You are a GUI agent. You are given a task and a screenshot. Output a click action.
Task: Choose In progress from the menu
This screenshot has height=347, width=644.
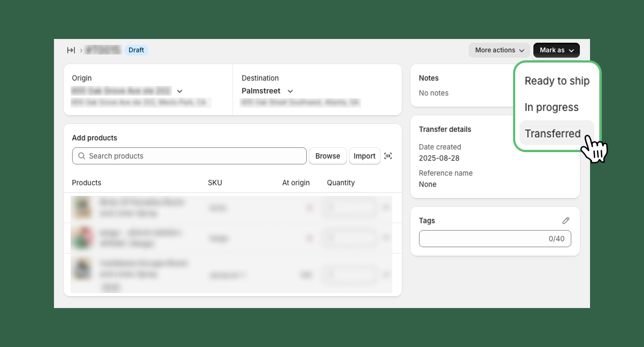click(552, 107)
